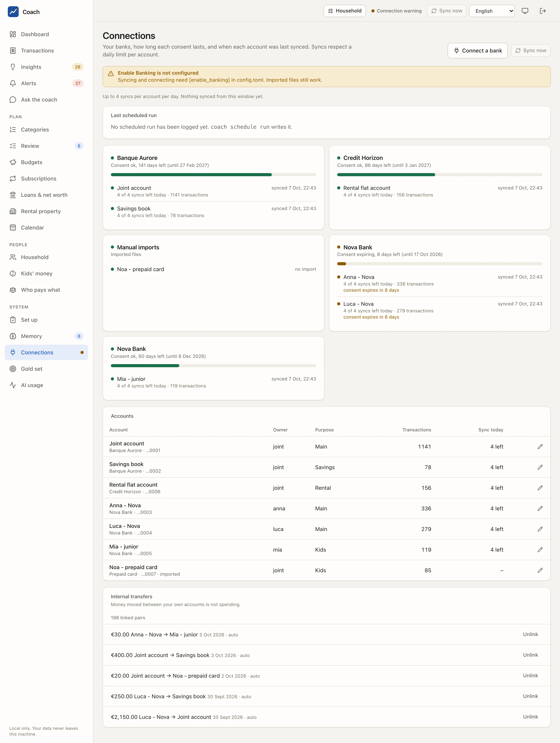Click the Enable Banking not configured banner

[x=326, y=77]
